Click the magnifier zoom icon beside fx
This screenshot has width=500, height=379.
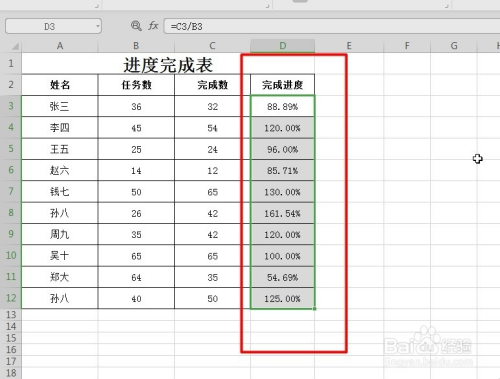coord(136,26)
